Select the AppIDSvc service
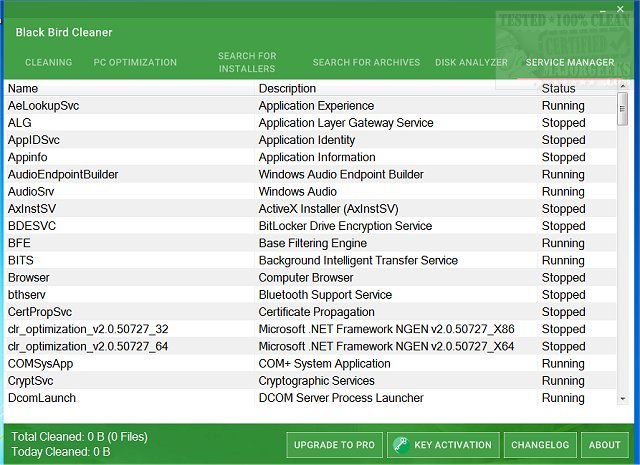 pos(310,140)
